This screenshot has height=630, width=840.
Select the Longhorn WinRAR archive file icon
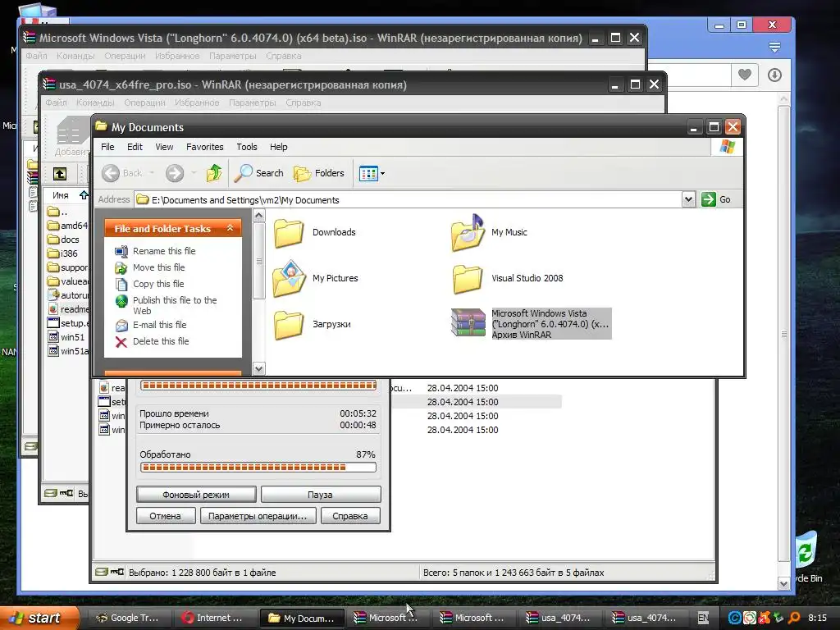[468, 322]
